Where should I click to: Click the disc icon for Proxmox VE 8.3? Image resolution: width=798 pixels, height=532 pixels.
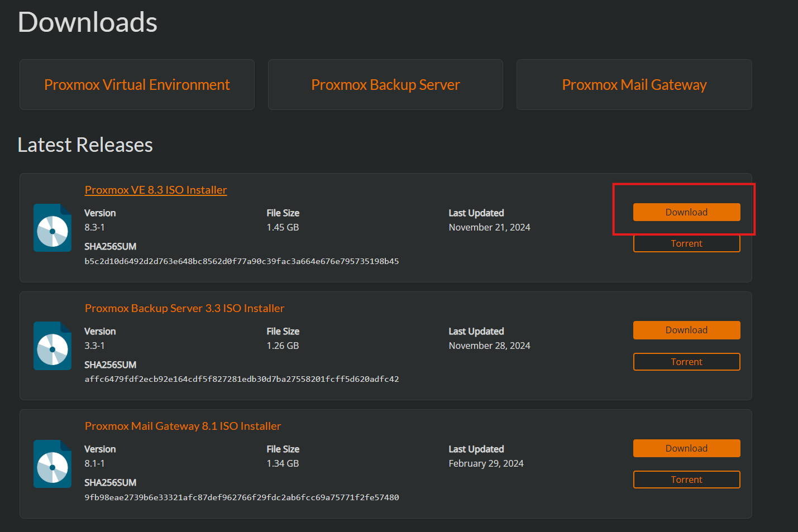tap(52, 228)
